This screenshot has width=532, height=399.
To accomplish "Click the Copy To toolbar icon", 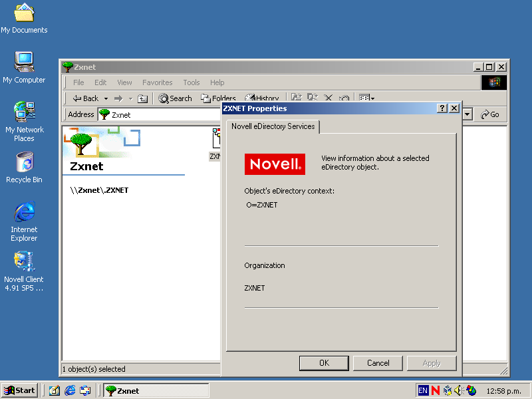I will click(x=312, y=98).
